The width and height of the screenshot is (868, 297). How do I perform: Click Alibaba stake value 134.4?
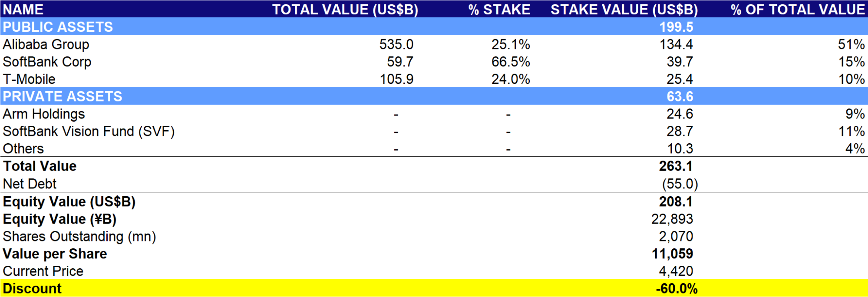[x=676, y=44]
